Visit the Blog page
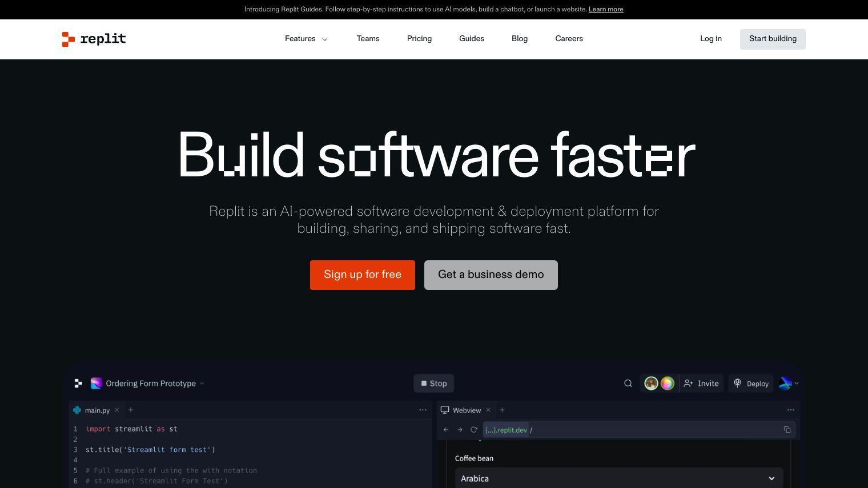 pos(520,39)
